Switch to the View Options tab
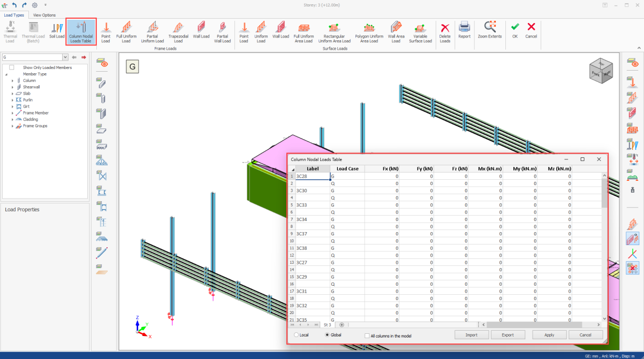 coord(44,15)
